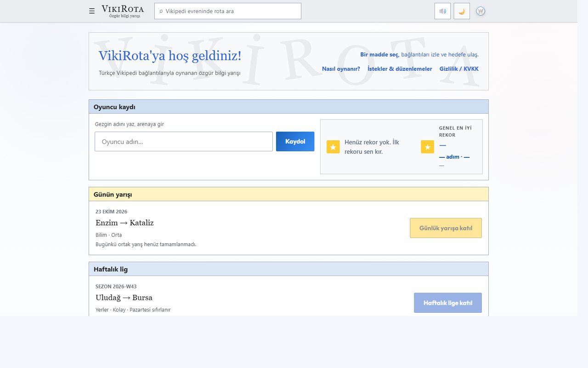This screenshot has height=368, width=588.
Task: Click the Haftalık lig section header
Action: coord(288,269)
